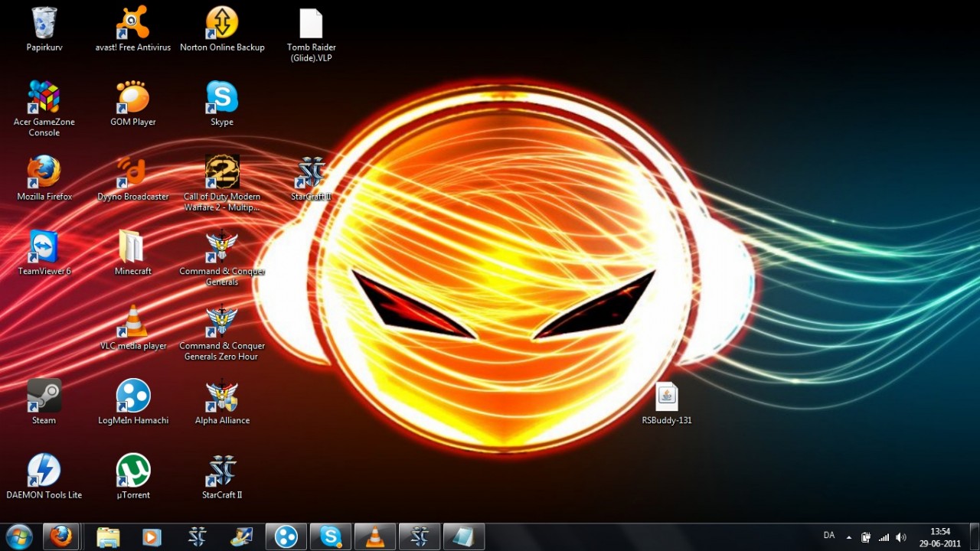The height and width of the screenshot is (551, 980).
Task: Open the power status tray icon
Action: (866, 537)
